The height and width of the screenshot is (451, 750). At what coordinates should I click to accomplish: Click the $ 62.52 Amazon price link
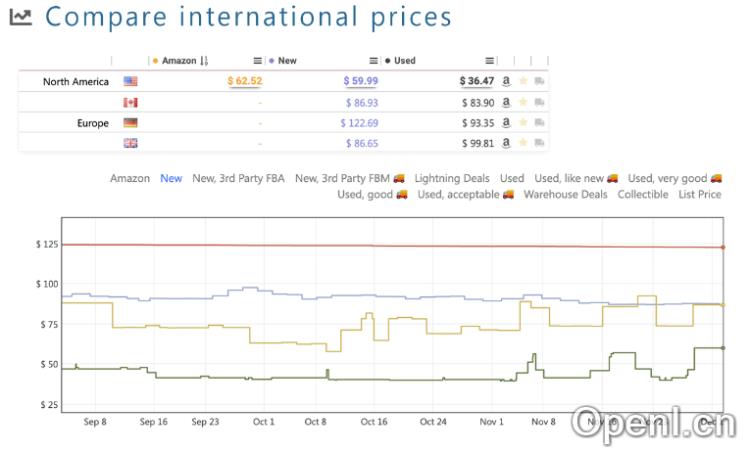pyautogui.click(x=245, y=81)
